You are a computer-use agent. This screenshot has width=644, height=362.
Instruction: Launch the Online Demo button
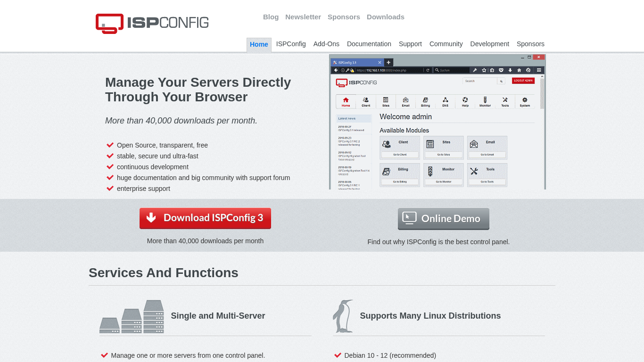click(x=444, y=219)
